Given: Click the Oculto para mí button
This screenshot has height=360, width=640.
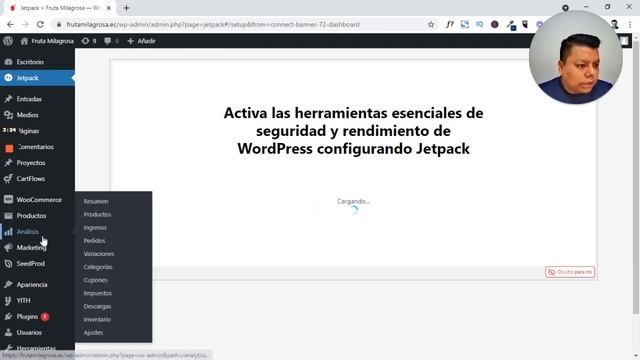Looking at the screenshot, I should tap(570, 272).
